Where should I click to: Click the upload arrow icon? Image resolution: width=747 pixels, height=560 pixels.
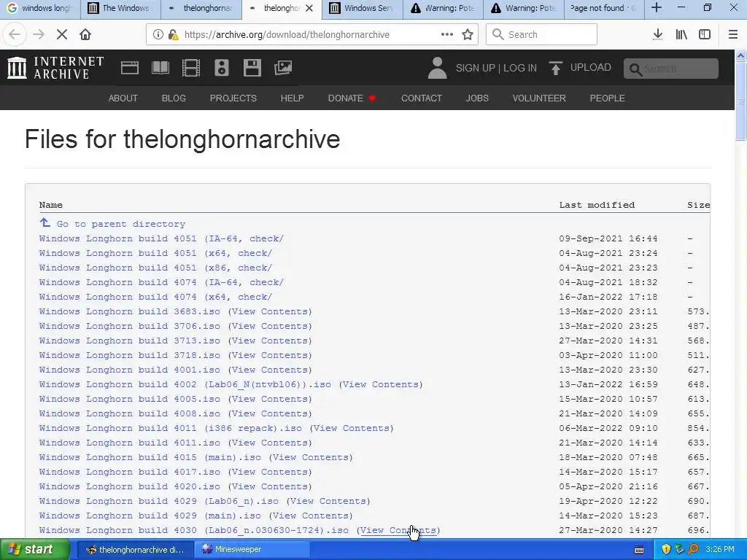coord(555,68)
